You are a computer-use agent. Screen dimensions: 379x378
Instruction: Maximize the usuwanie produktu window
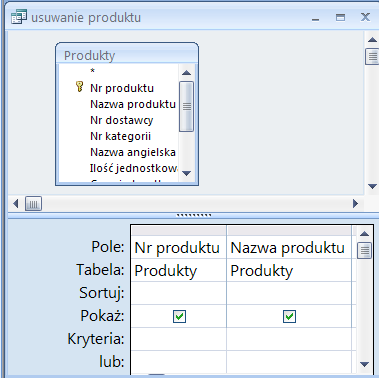(340, 17)
